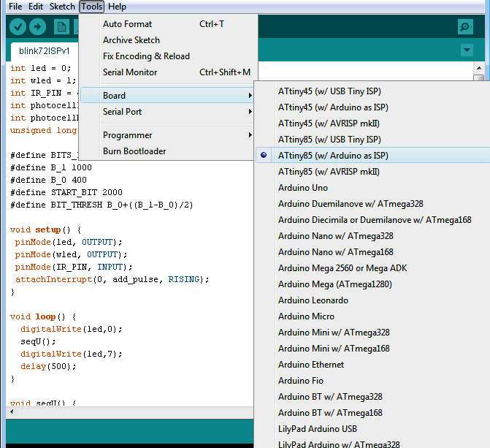Click Burn Bootloader
The width and height of the screenshot is (490, 448).
pyautogui.click(x=168, y=151)
